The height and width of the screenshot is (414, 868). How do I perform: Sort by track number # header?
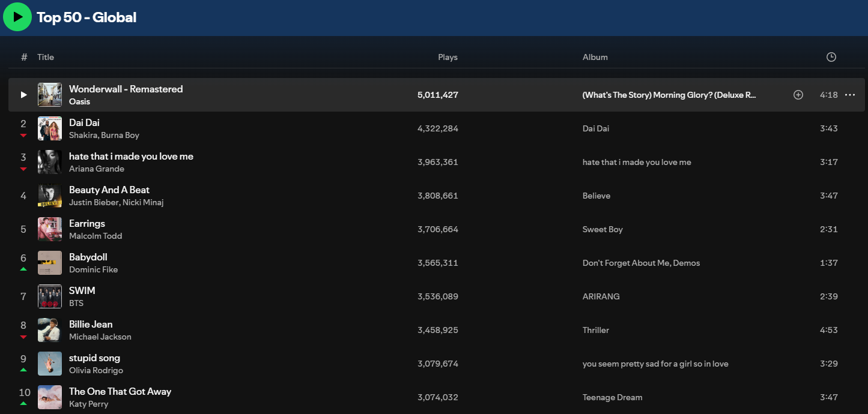click(24, 57)
